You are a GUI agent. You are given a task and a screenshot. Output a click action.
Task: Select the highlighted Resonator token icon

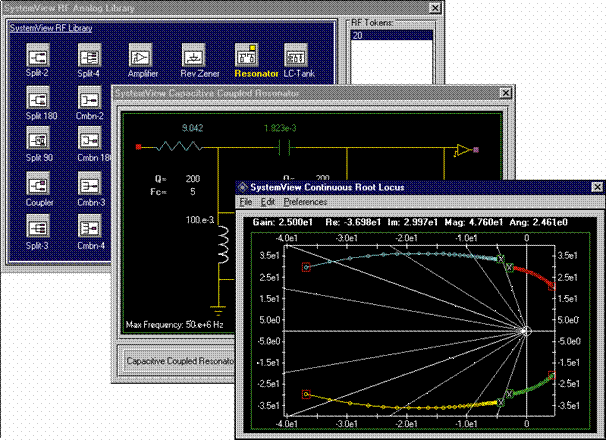click(x=247, y=55)
